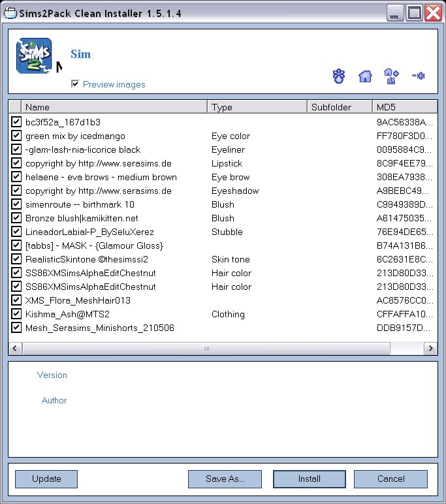Cancel the installation dialog

point(390,479)
